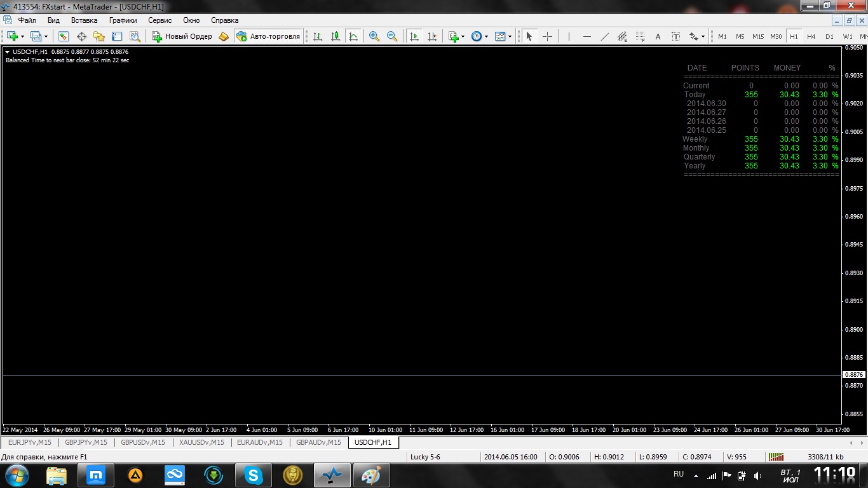868x488 pixels.
Task: Open the new chart icon
Action: tap(12, 36)
